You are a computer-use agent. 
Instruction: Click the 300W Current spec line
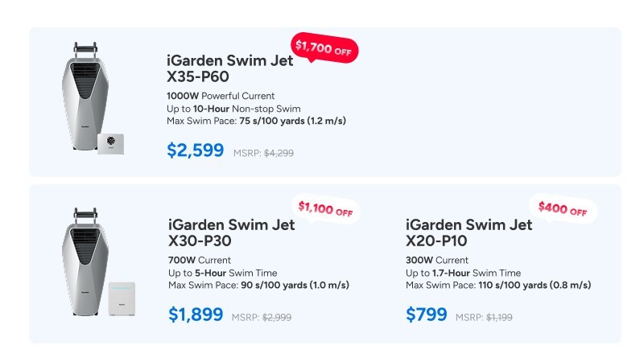(x=437, y=261)
